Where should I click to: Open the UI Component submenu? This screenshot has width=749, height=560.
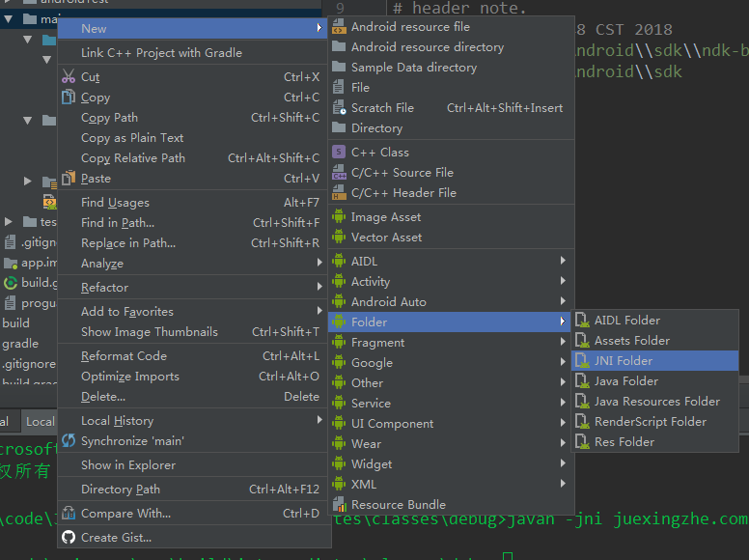point(451,423)
